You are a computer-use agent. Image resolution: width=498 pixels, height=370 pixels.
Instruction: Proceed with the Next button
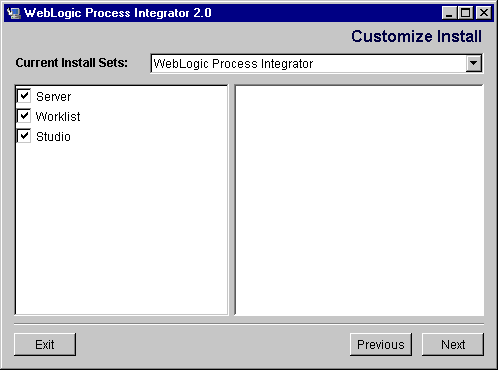[453, 344]
